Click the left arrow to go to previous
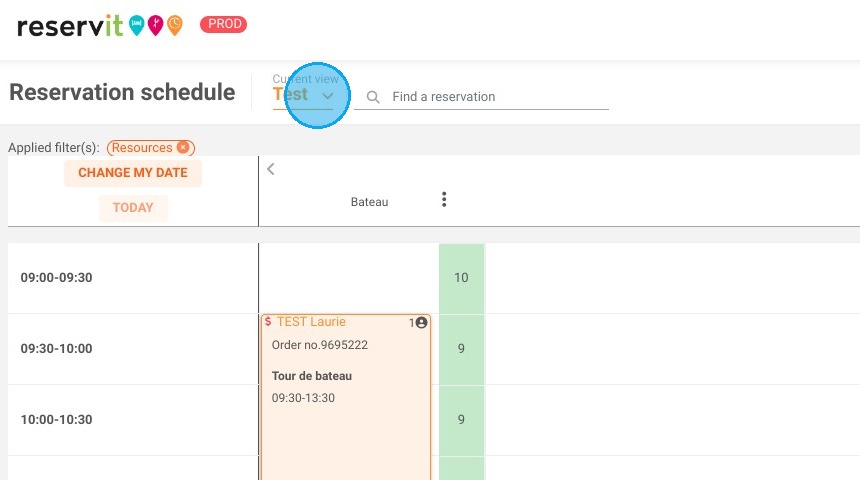The width and height of the screenshot is (860, 480). point(270,169)
